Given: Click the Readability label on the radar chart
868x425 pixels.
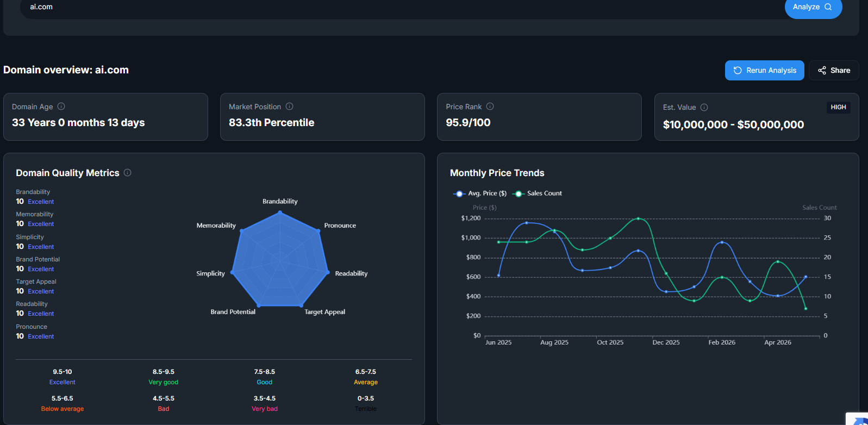Looking at the screenshot, I should tap(351, 273).
